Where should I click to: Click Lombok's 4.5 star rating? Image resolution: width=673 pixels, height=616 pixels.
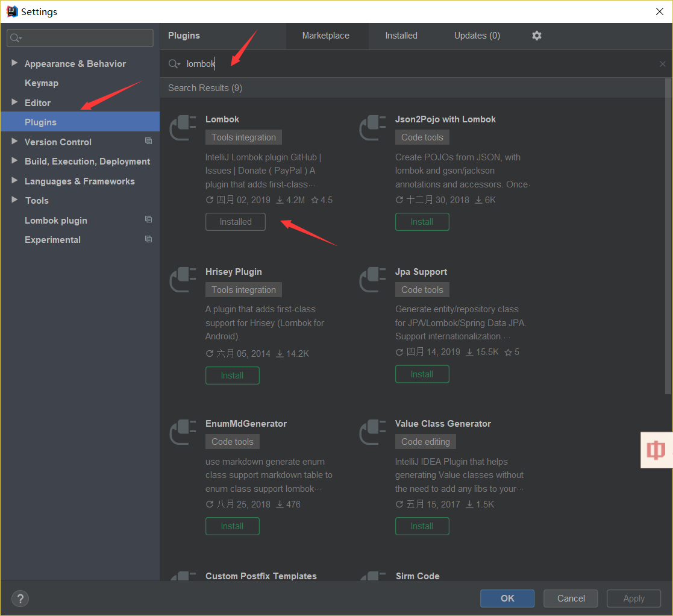(x=322, y=200)
